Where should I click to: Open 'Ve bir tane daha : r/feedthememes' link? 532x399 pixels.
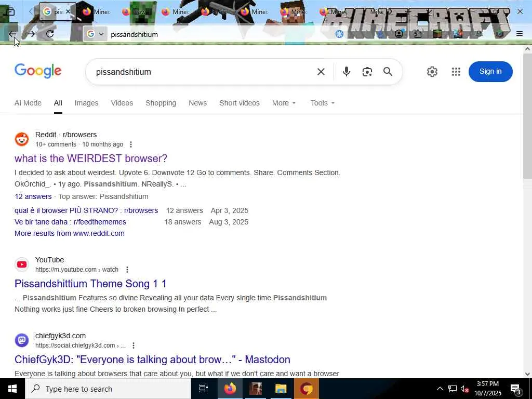pyautogui.click(x=70, y=222)
